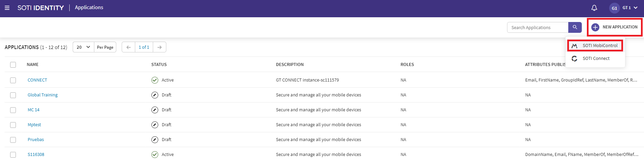Open the MC 14 application link

(x=33, y=110)
